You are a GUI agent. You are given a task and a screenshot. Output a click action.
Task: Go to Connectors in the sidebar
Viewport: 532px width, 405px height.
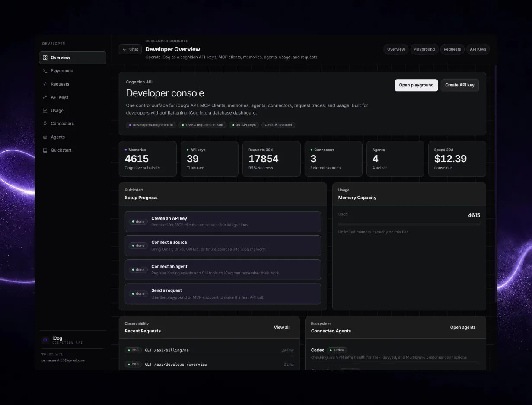click(73, 124)
